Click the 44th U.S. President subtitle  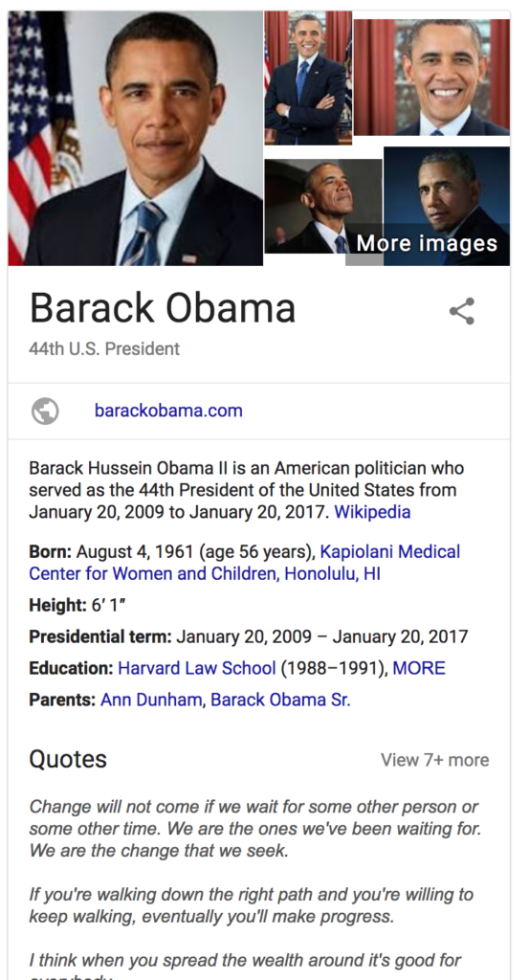click(x=104, y=348)
